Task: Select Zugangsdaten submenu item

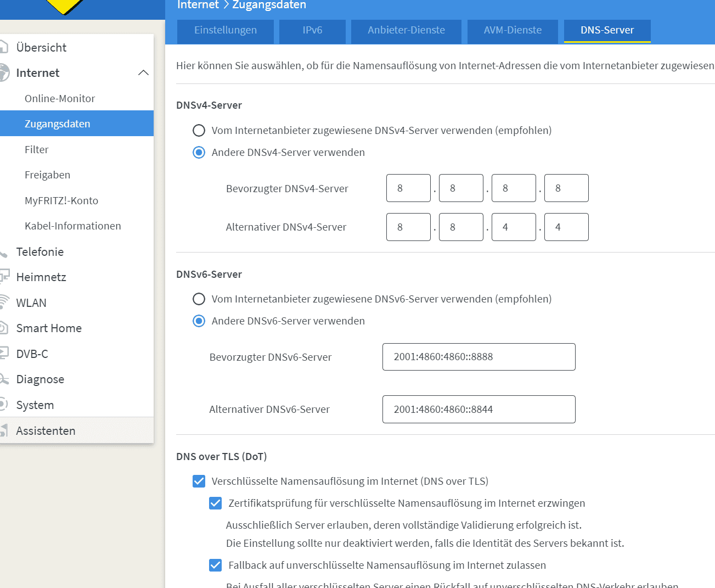Action: (x=77, y=124)
